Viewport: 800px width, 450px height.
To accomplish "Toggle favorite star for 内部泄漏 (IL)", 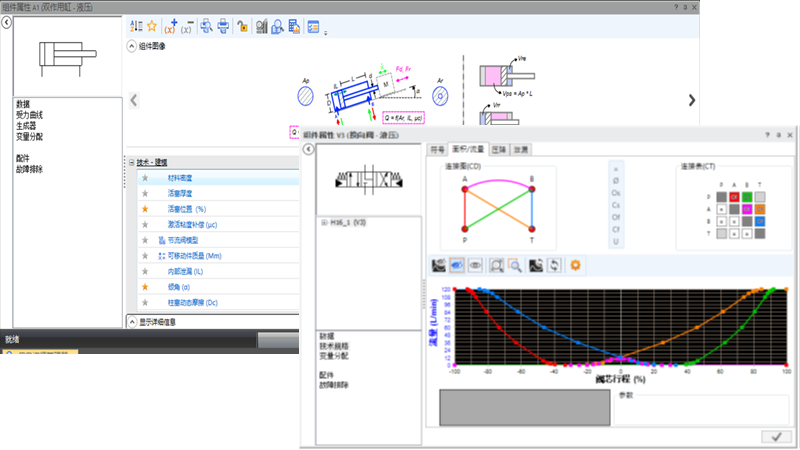I will tap(145, 271).
